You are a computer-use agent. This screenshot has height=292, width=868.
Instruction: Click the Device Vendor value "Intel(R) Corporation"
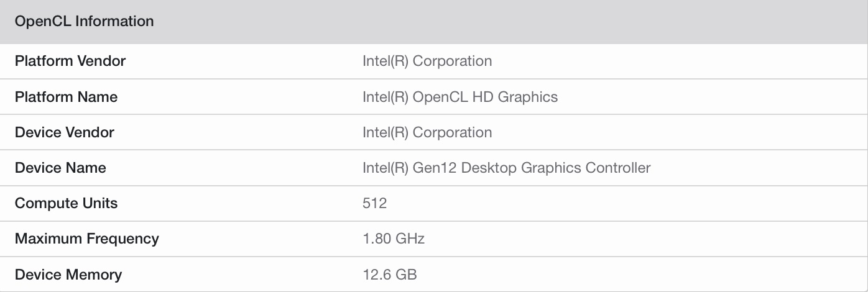pos(427,132)
